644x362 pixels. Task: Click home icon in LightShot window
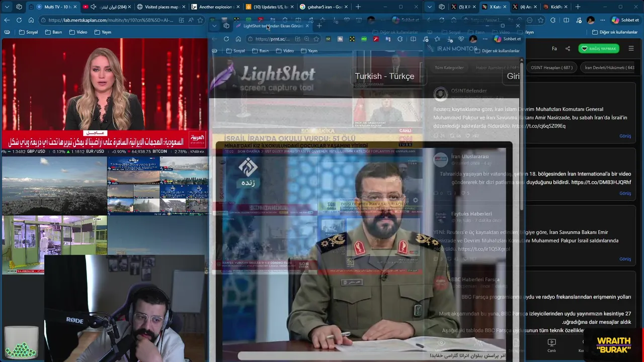(x=238, y=39)
